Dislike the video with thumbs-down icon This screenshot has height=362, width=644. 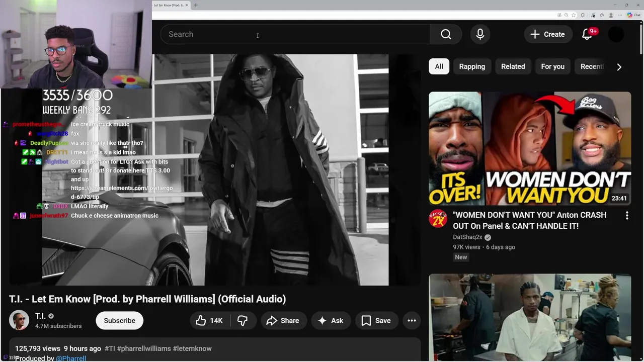[243, 321]
